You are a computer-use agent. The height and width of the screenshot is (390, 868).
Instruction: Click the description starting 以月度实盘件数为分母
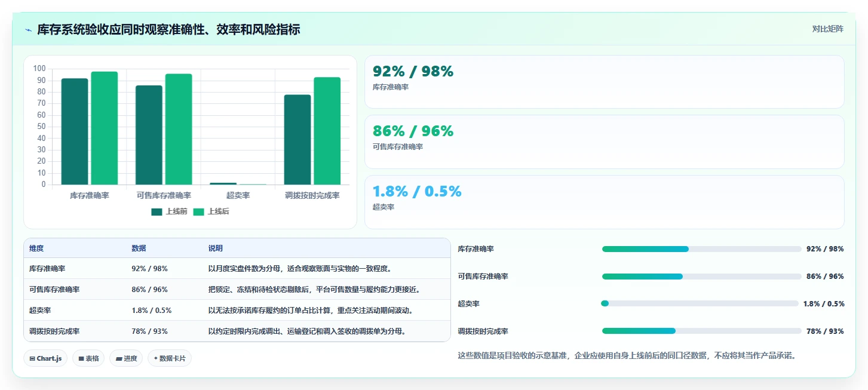300,269
